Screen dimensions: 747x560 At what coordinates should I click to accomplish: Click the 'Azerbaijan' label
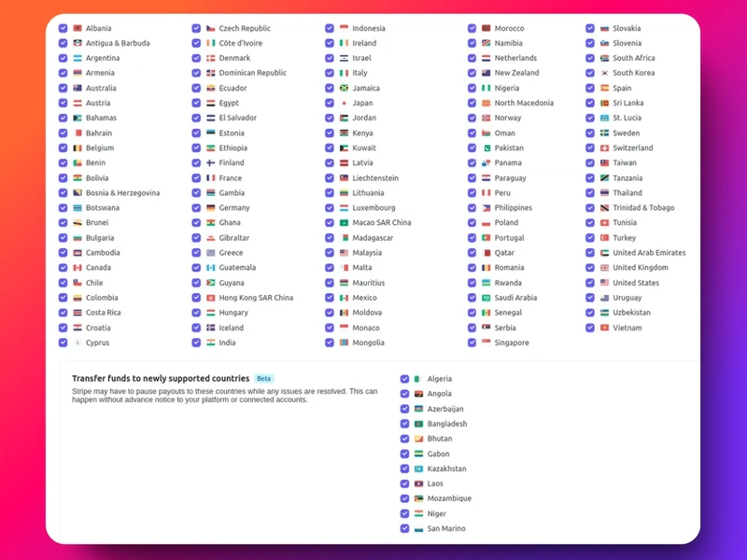[445, 409]
